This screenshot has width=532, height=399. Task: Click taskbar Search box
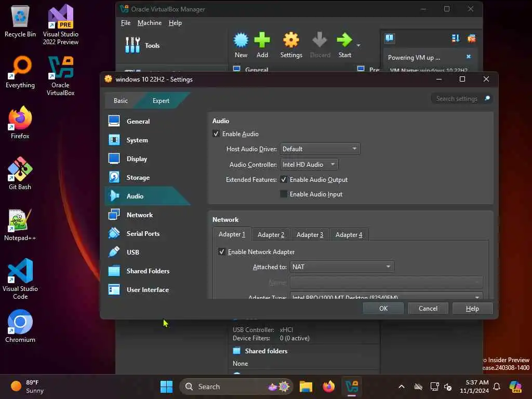point(236,387)
